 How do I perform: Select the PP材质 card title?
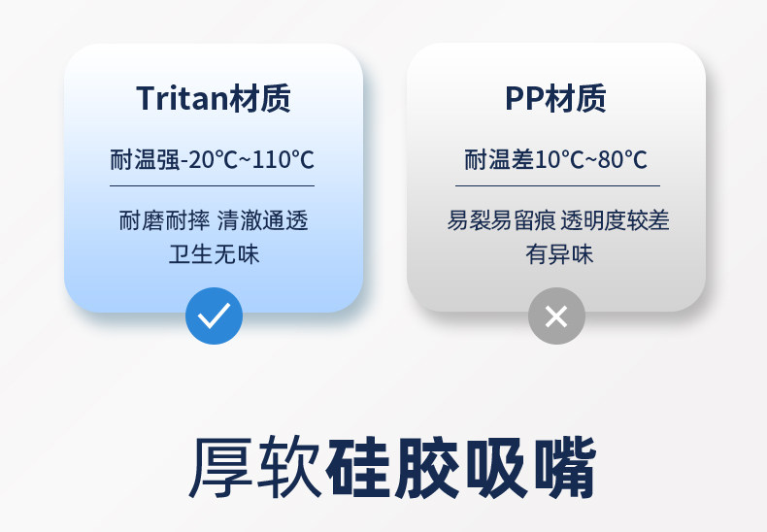(555, 98)
